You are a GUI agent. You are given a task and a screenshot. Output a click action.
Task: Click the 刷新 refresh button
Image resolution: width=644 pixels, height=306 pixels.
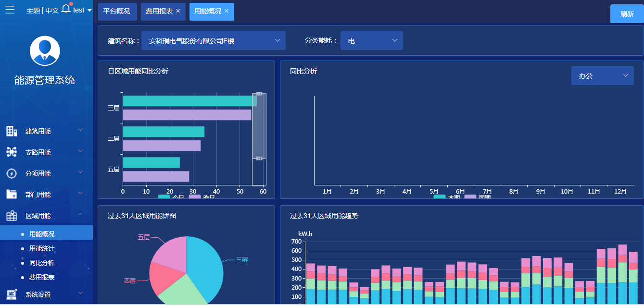click(x=627, y=14)
